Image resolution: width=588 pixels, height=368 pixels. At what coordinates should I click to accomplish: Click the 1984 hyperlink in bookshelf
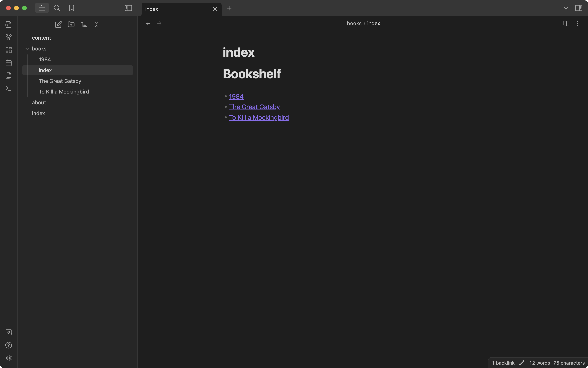pos(236,96)
